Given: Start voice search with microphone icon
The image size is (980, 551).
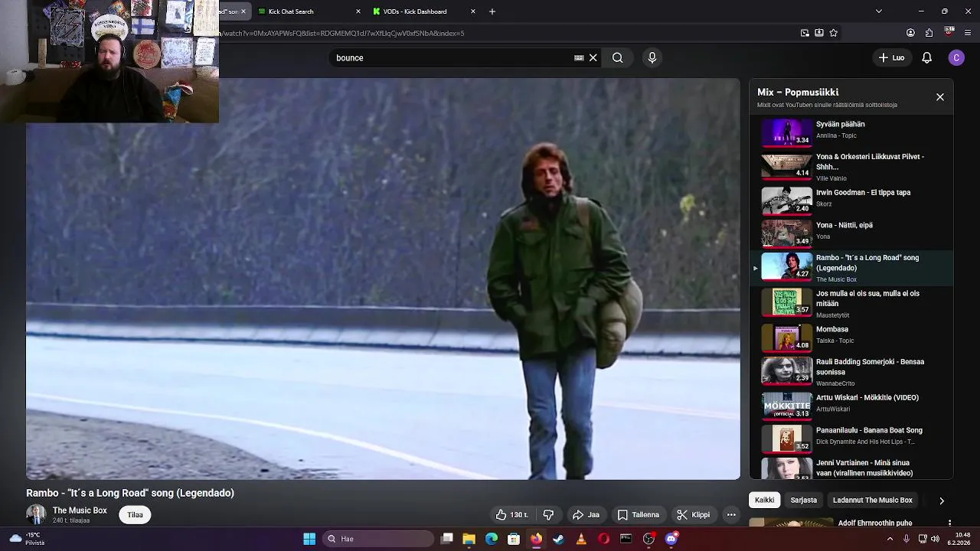Looking at the screenshot, I should (x=652, y=57).
